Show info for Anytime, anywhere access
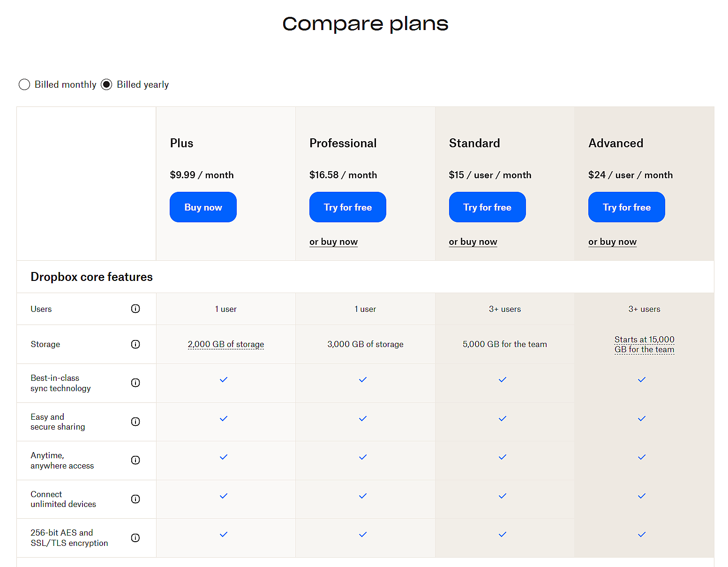The height and width of the screenshot is (567, 728). (135, 460)
